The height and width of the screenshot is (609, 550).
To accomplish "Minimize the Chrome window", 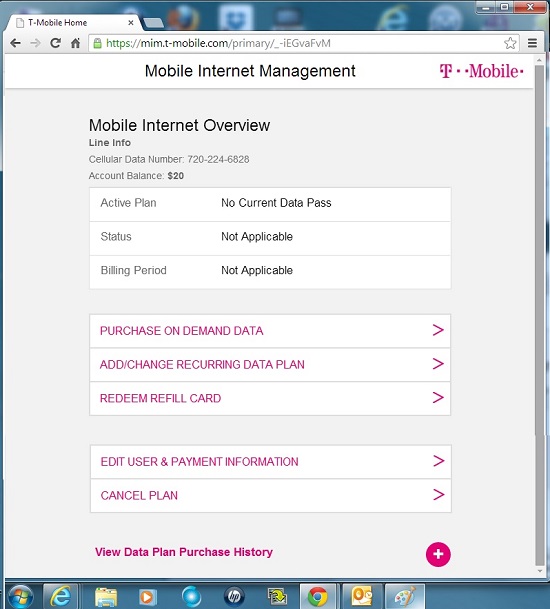I will click(486, 7).
